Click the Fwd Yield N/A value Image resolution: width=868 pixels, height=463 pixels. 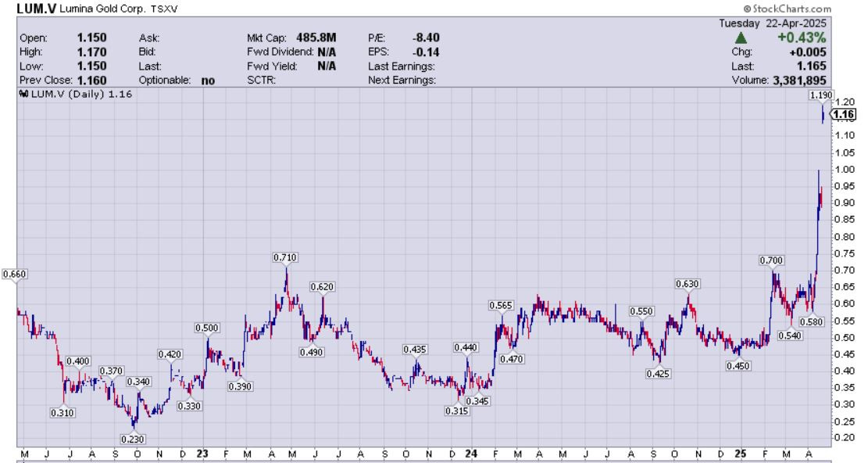tap(327, 66)
